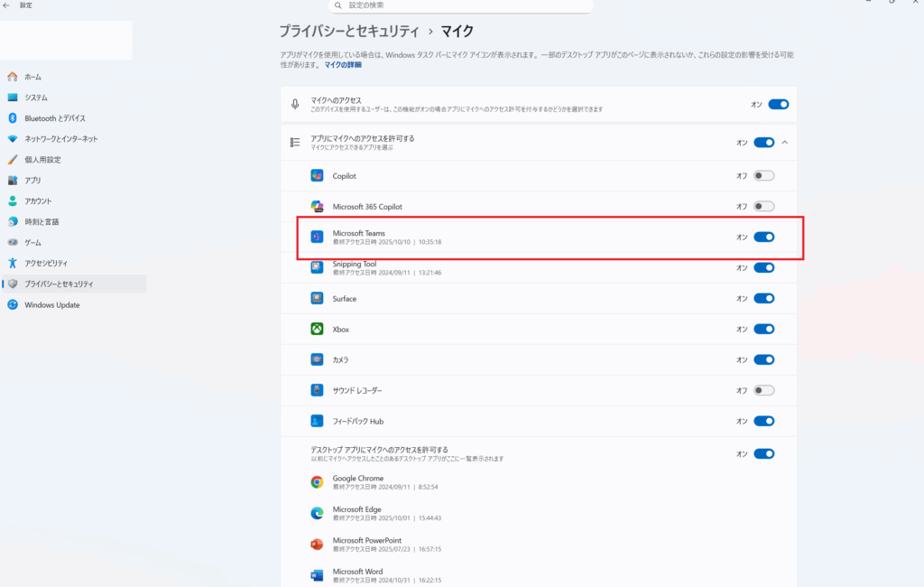Disable the main マイクへのアクセス toggle

pos(778,104)
